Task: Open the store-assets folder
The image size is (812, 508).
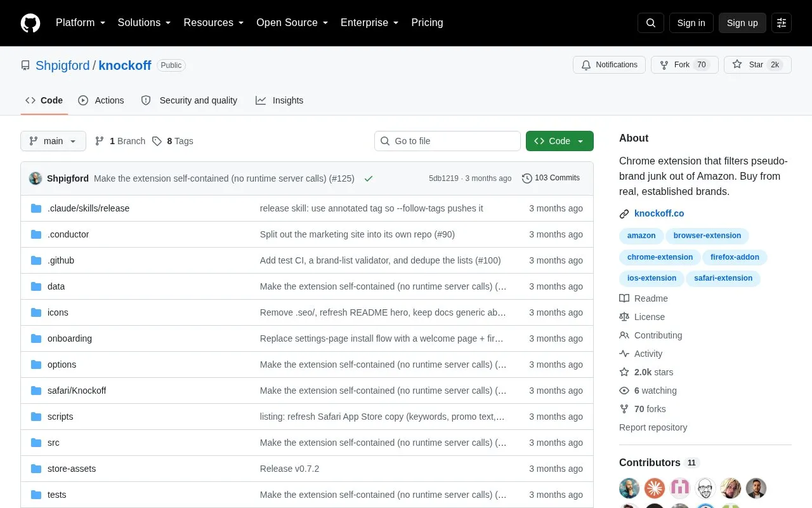Action: pyautogui.click(x=72, y=469)
